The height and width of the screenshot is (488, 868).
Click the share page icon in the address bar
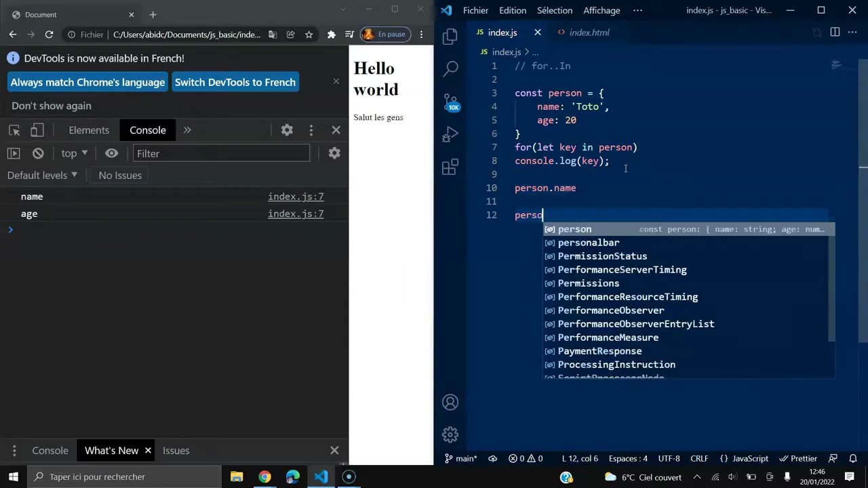click(x=291, y=35)
